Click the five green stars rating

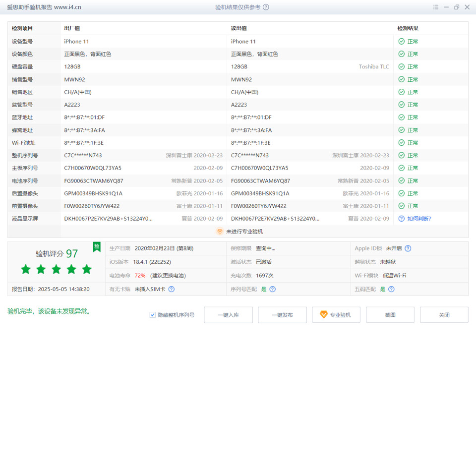click(x=56, y=269)
